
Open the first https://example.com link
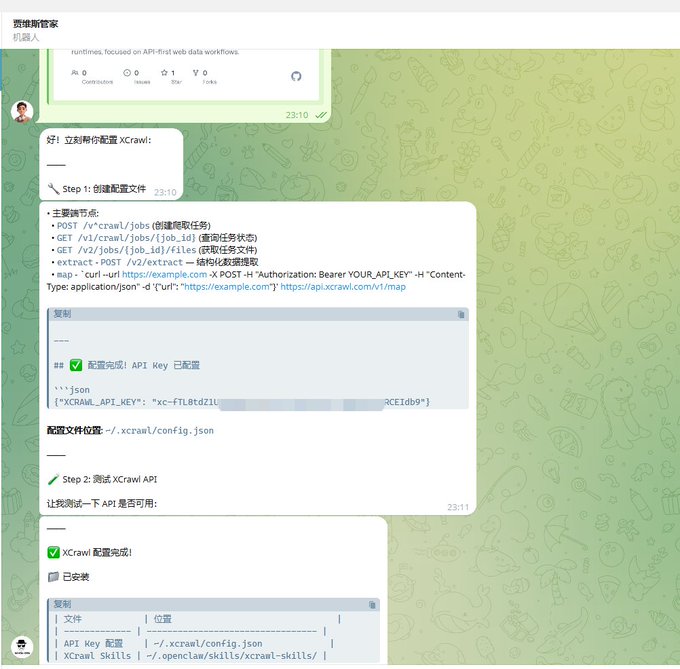pyautogui.click(x=164, y=274)
